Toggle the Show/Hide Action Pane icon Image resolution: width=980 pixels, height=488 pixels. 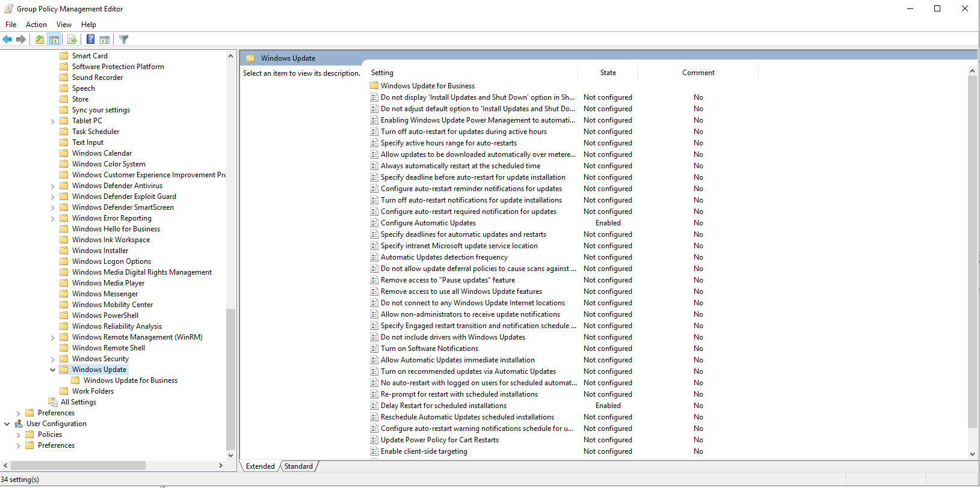(105, 40)
